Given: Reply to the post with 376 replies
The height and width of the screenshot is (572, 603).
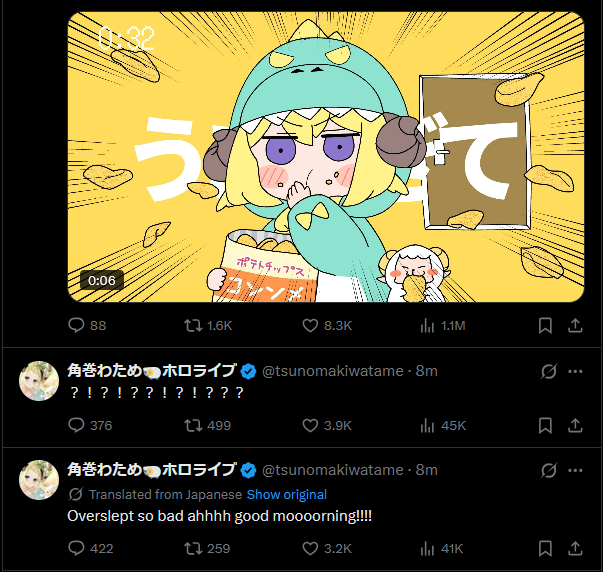Looking at the screenshot, I should tap(78, 425).
